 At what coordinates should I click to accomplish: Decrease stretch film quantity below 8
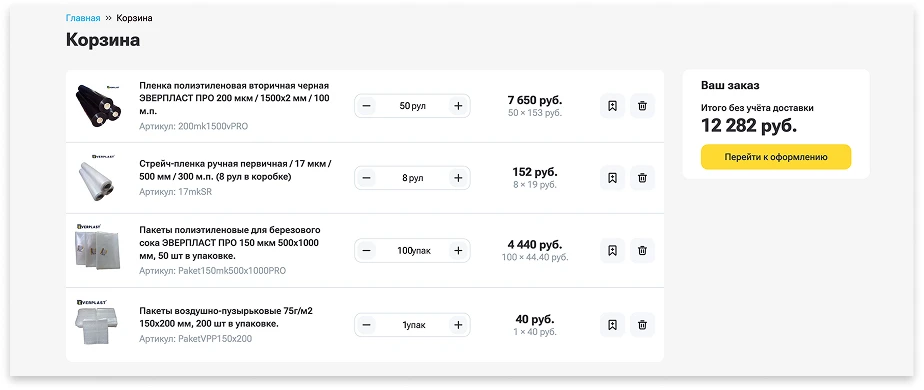(x=367, y=178)
